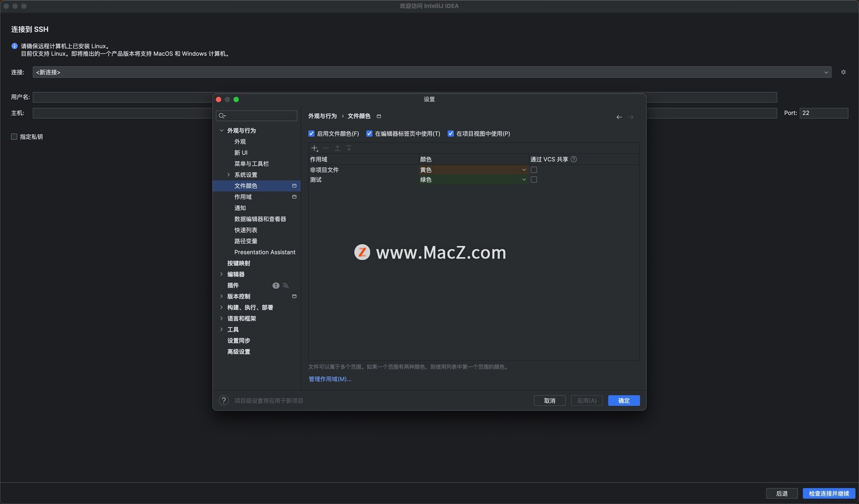Viewport: 859px width, 504px height.
Task: Expand the 版本控制 tree node
Action: click(221, 296)
